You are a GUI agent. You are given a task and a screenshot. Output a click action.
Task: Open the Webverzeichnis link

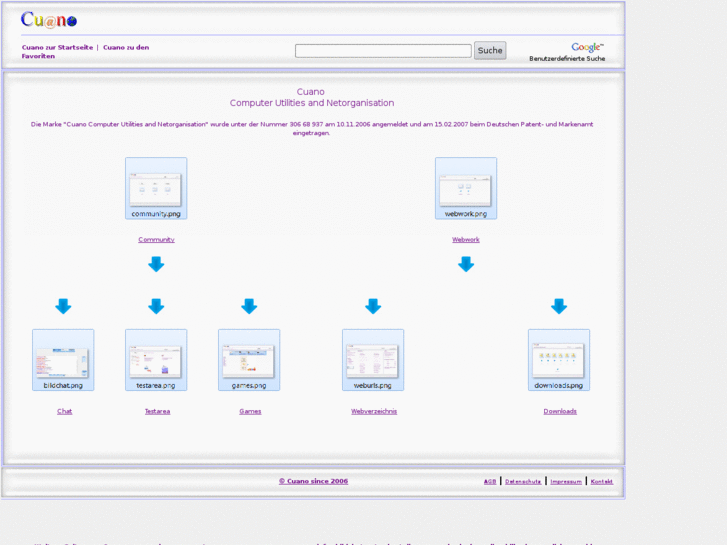374,411
